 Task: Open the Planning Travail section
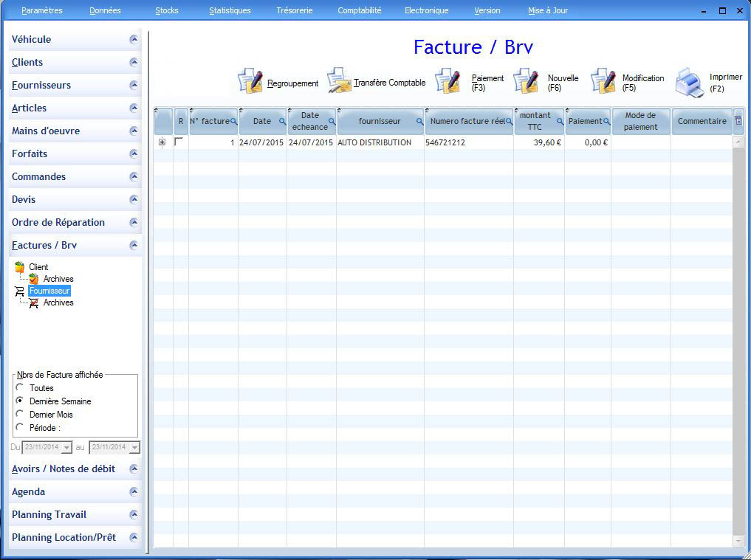click(75, 514)
